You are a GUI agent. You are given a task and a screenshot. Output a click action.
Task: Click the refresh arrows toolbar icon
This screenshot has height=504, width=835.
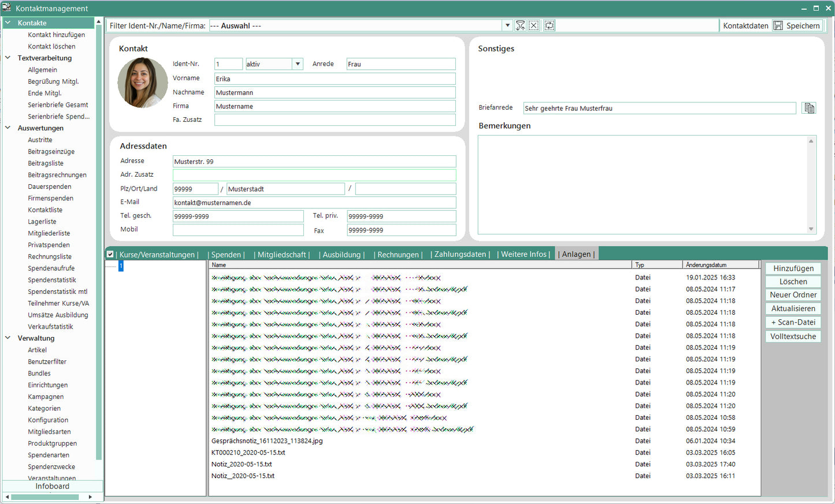(550, 25)
